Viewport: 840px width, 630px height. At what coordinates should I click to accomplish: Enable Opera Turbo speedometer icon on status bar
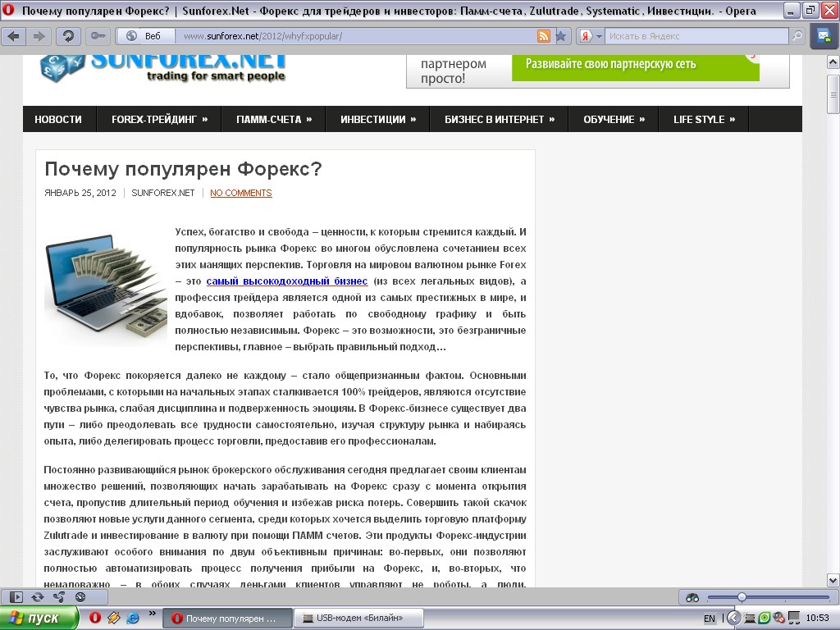pyautogui.click(x=80, y=596)
